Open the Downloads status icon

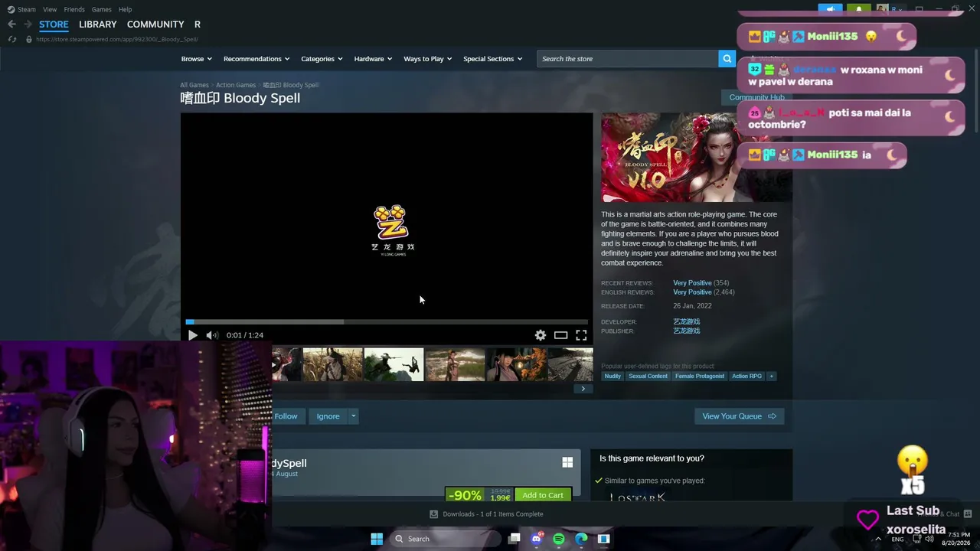(x=434, y=514)
